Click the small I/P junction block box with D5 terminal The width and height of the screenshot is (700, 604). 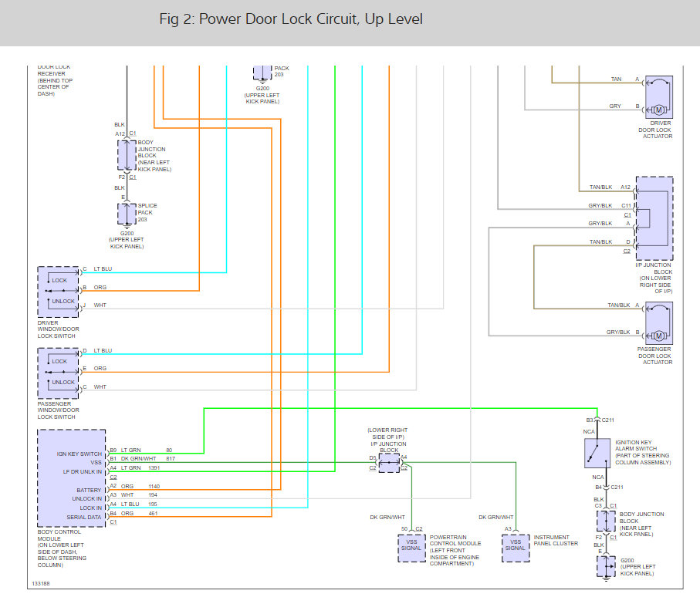(389, 463)
